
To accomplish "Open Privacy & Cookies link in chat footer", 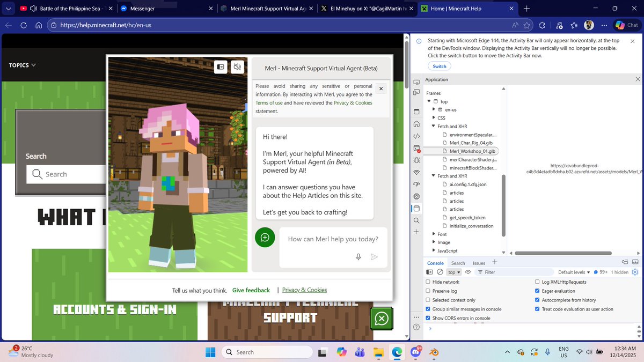I will point(304,290).
